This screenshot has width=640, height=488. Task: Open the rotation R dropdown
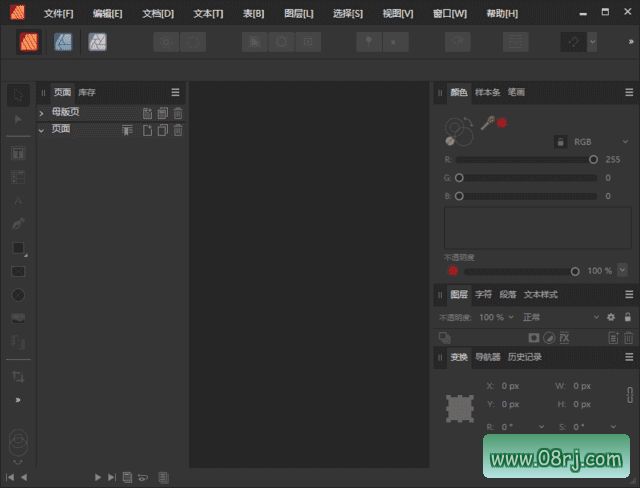[542, 427]
